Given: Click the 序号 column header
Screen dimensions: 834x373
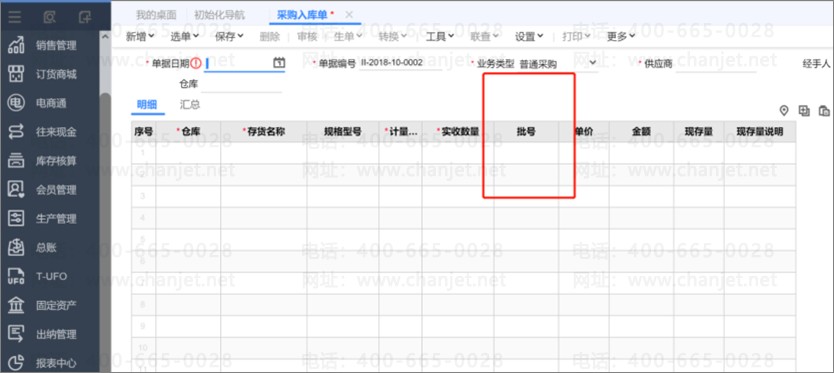Looking at the screenshot, I should point(144,131).
